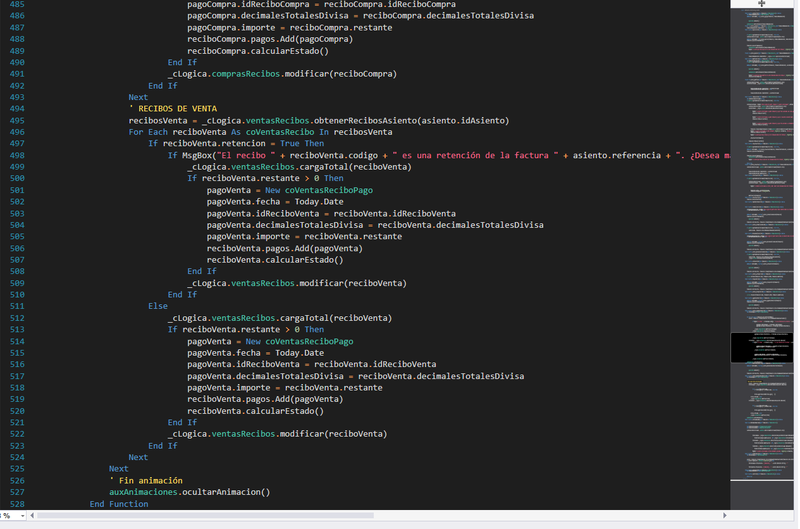Click 'New coVentasReciboPago' on line 514

[x=299, y=342]
